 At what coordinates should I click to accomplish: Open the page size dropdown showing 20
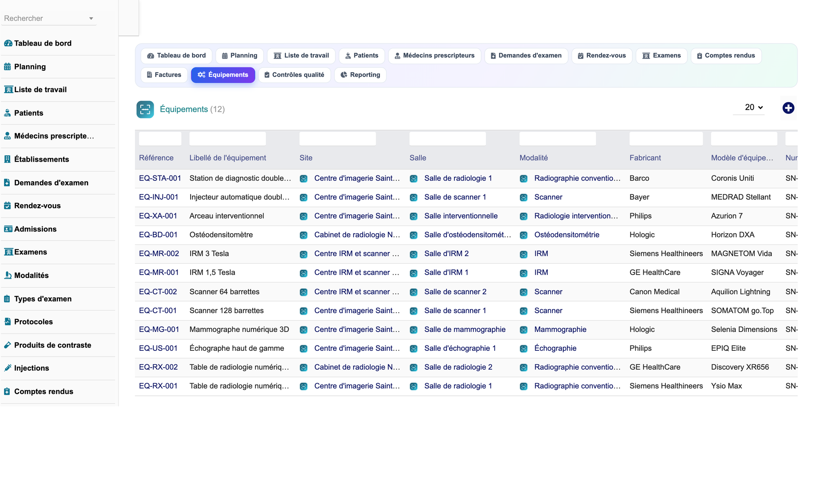753,108
